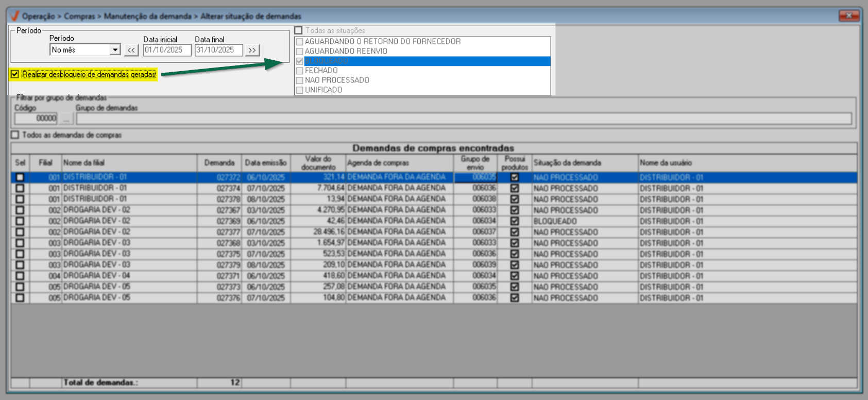868x400 pixels.
Task: Check the 'NAO PROCESSADO' situation in the list
Action: [x=299, y=80]
